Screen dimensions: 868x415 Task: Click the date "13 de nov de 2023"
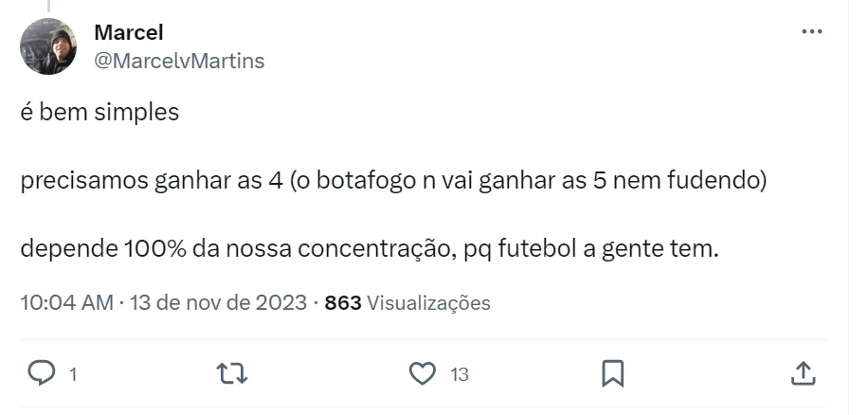click(x=218, y=303)
